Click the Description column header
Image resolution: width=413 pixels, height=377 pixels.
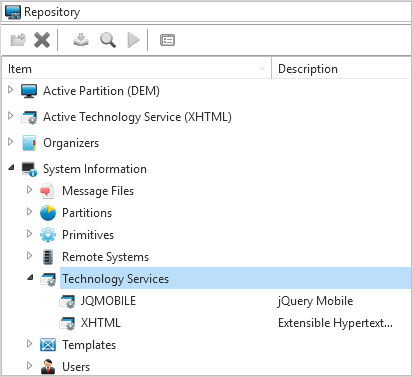(x=341, y=69)
